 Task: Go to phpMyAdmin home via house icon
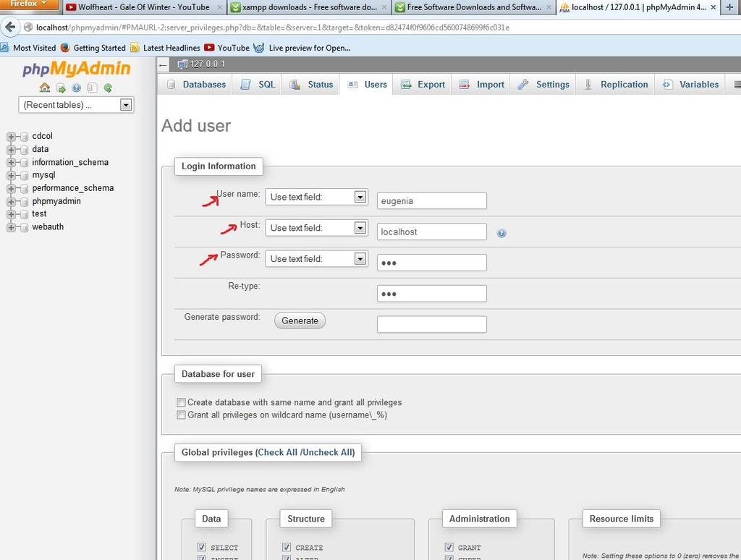(x=44, y=88)
